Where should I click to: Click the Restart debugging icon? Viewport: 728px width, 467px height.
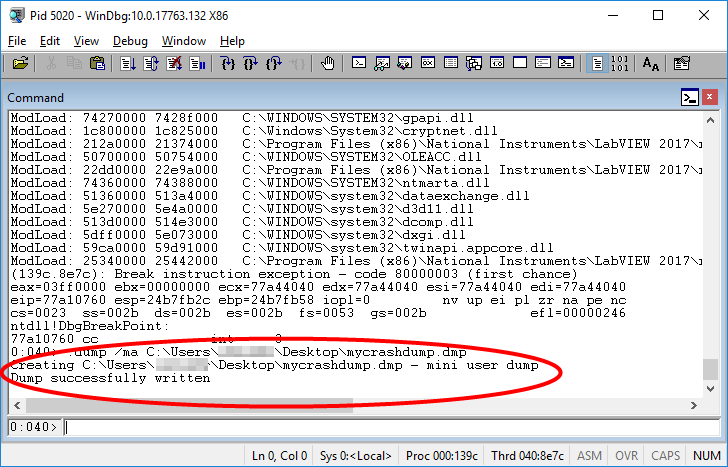click(x=151, y=64)
